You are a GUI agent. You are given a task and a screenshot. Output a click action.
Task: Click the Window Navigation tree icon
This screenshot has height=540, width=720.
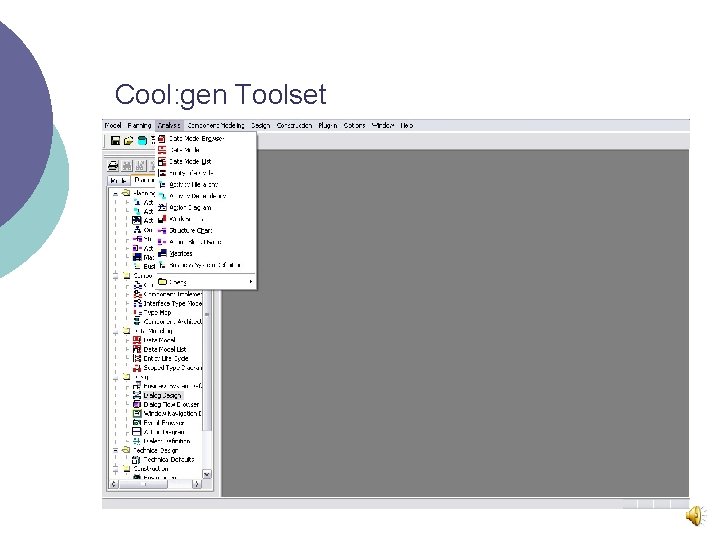[137, 414]
